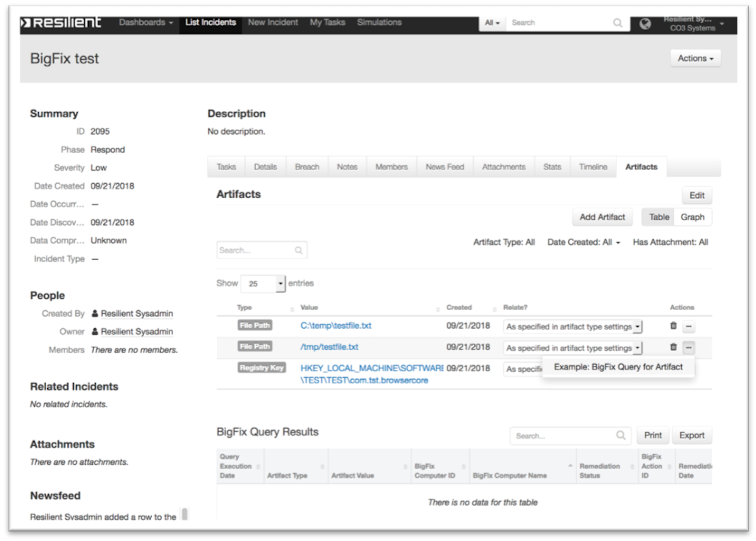Click the Add Artifact button
Image resolution: width=756 pixels, height=541 pixels.
click(x=602, y=217)
